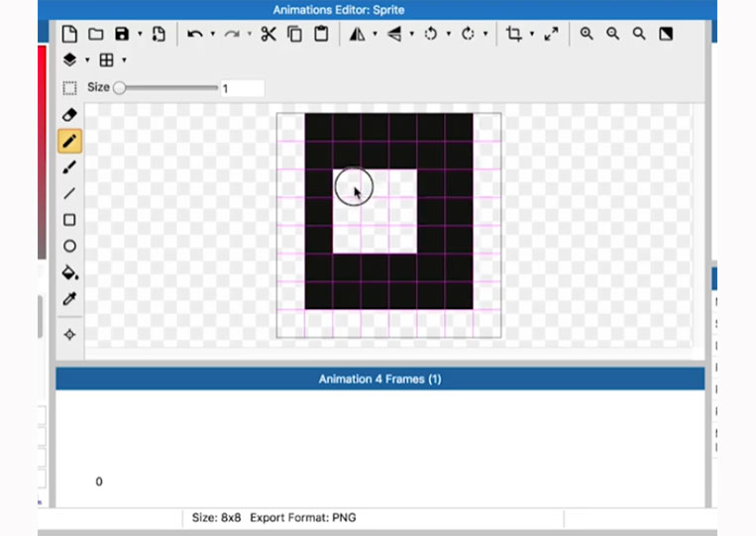
Task: Rotate the image clockwise
Action: pos(468,34)
